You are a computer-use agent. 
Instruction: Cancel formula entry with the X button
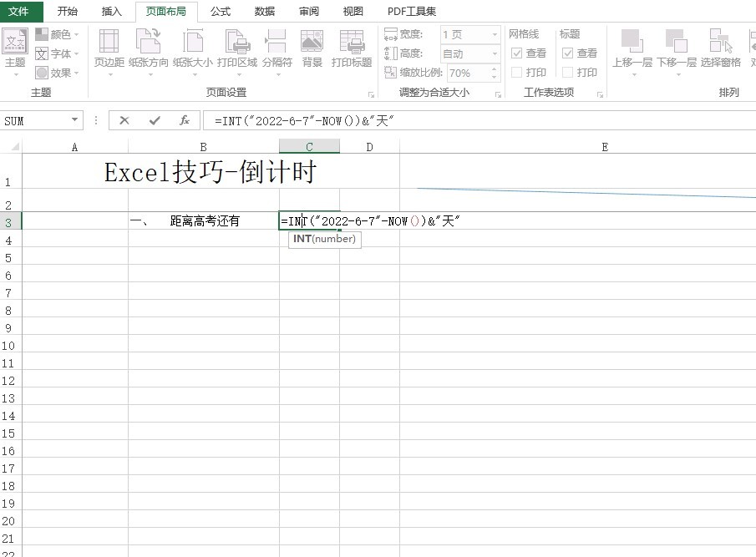point(124,120)
